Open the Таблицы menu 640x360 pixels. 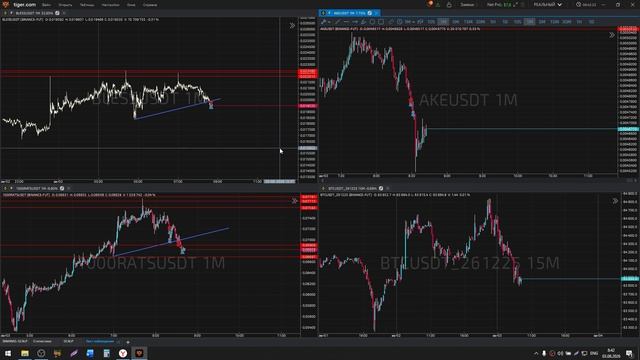87,5
